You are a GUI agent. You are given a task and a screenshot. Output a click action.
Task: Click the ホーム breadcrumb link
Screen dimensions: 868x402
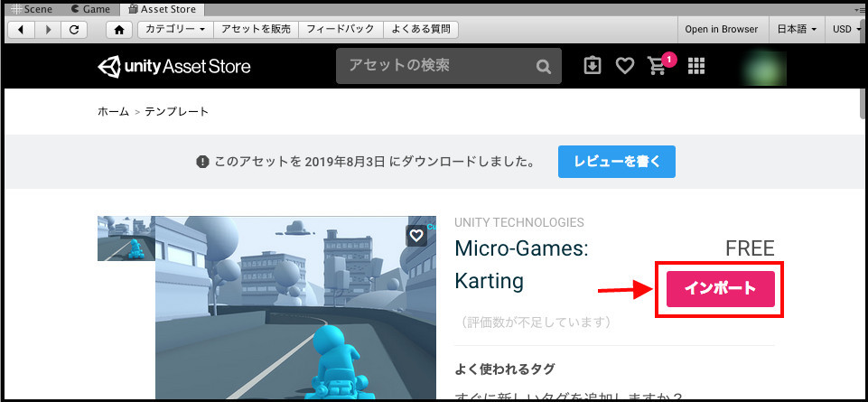114,112
